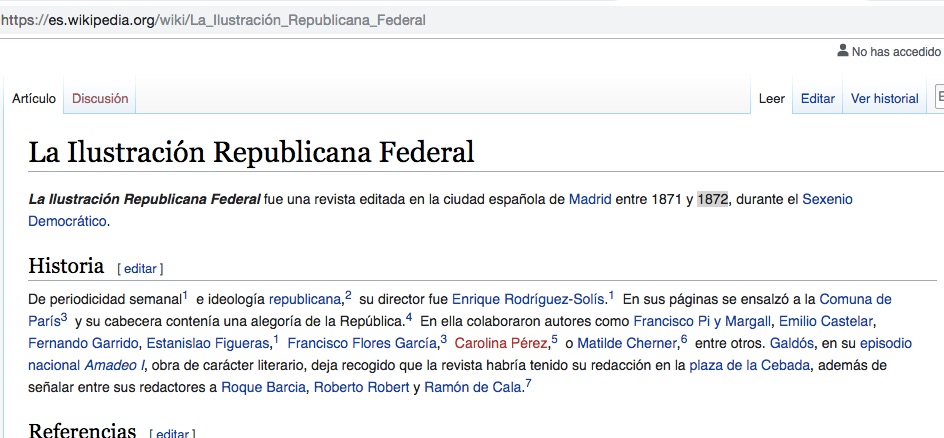944x438 pixels.
Task: Open red link Carolina Pérez
Action: [501, 343]
